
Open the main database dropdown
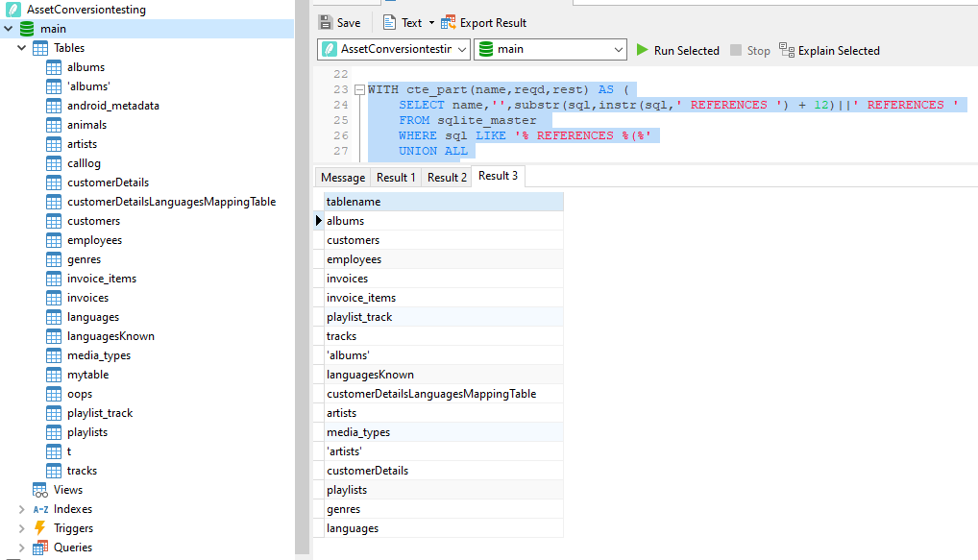(618, 49)
